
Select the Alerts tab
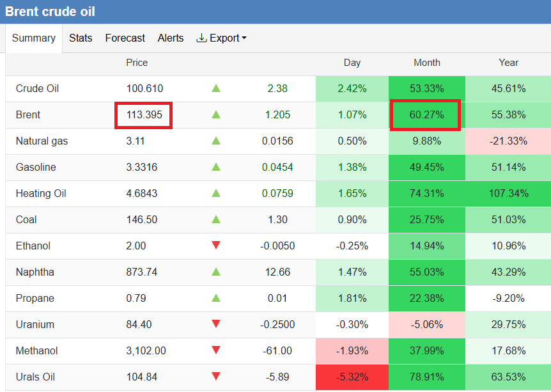171,38
